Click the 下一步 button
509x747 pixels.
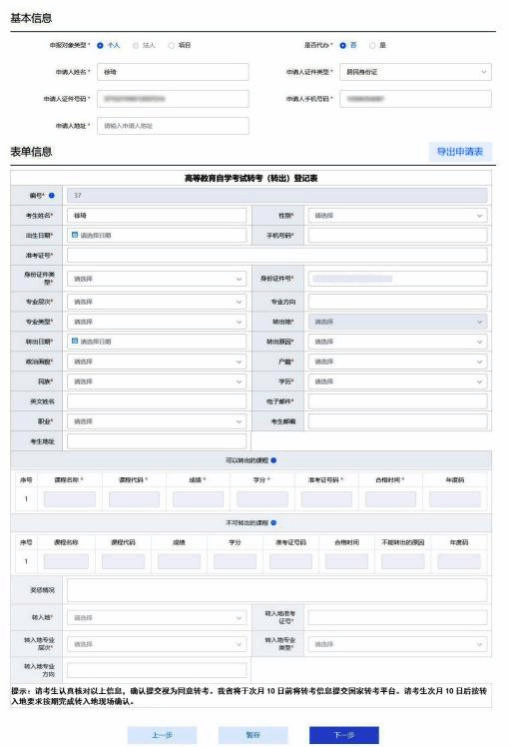(344, 735)
